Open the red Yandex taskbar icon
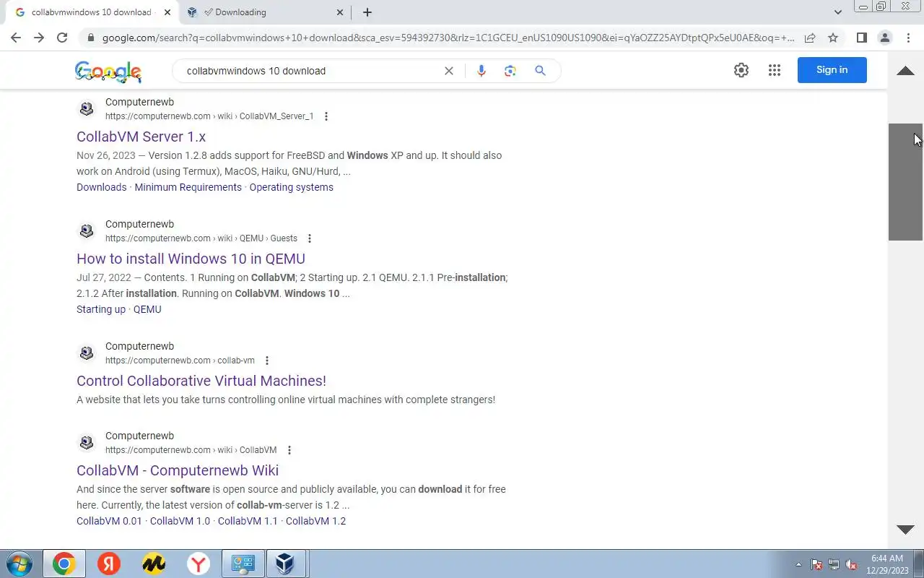This screenshot has width=924, height=578. (109, 564)
